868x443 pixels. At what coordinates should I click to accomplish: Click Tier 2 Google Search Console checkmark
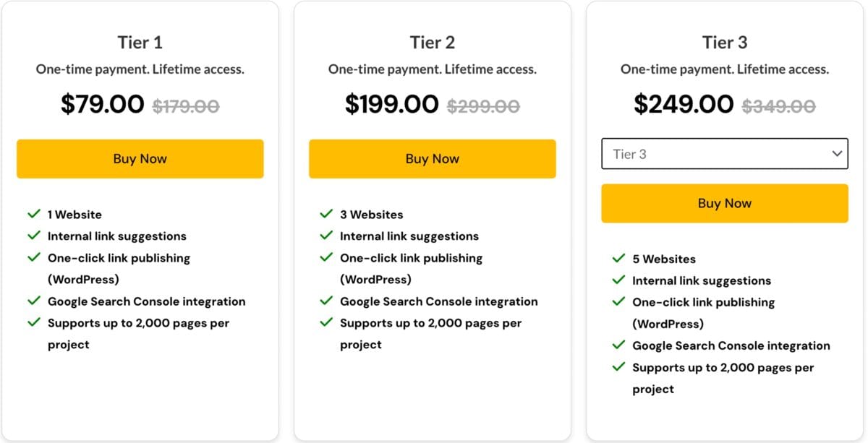326,301
